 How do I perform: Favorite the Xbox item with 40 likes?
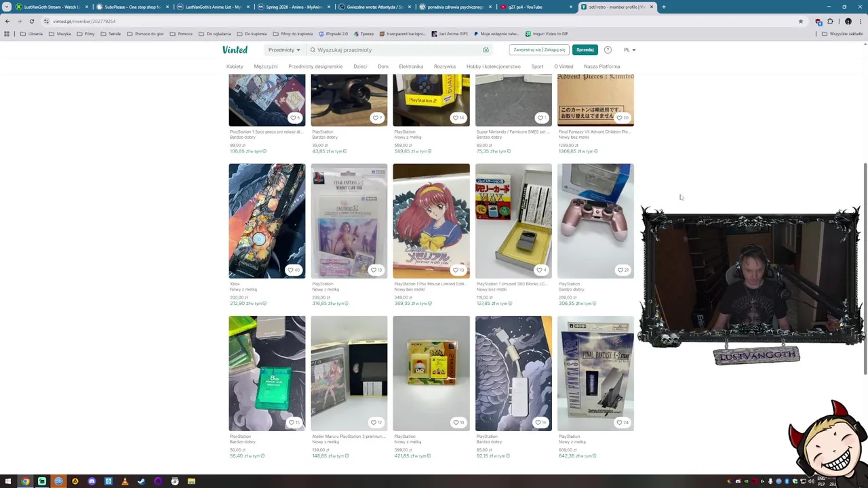click(x=294, y=270)
